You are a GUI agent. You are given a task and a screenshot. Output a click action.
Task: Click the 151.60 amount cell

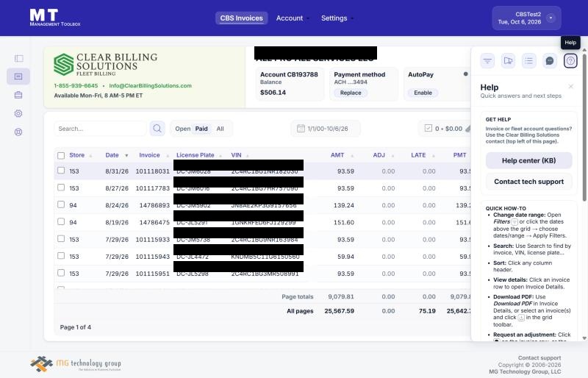click(344, 222)
